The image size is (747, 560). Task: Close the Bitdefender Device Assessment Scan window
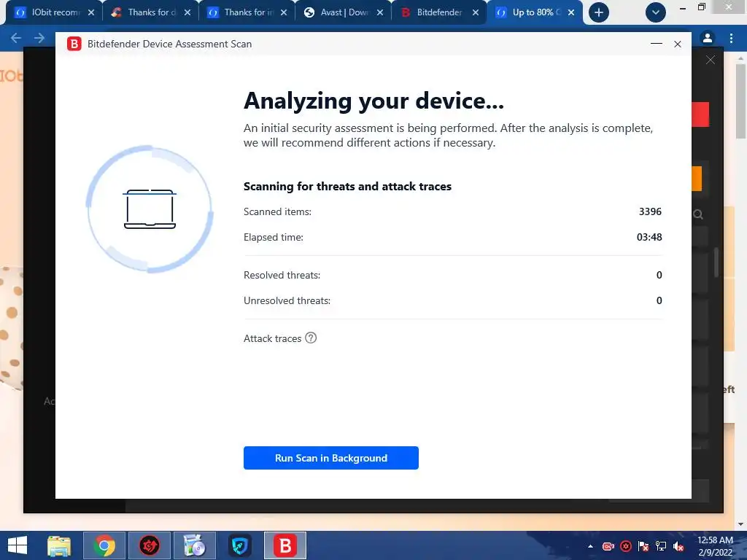click(678, 44)
